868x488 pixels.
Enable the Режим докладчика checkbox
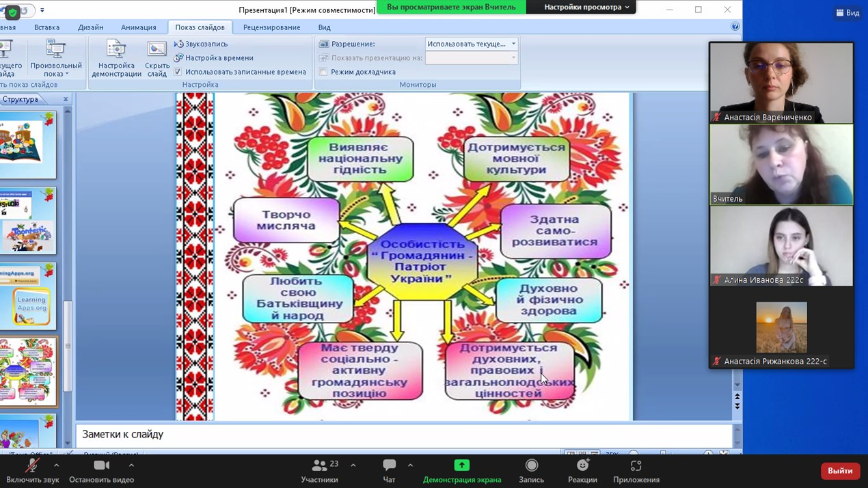pos(324,72)
